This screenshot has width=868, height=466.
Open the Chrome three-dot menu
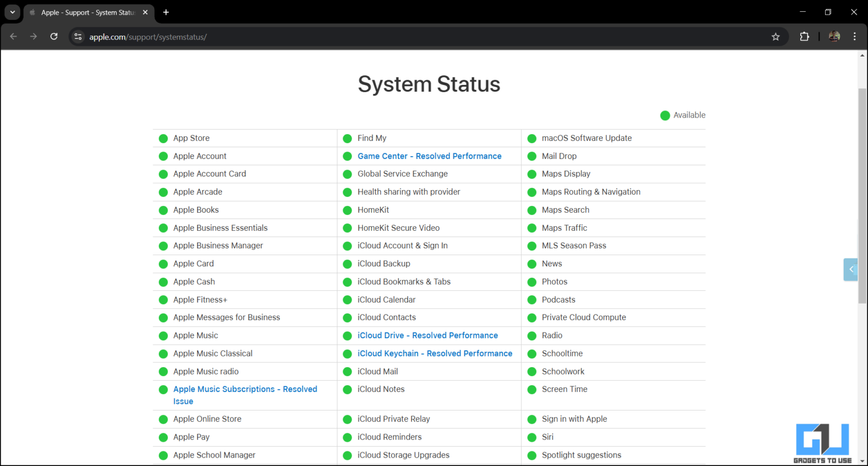pos(855,36)
